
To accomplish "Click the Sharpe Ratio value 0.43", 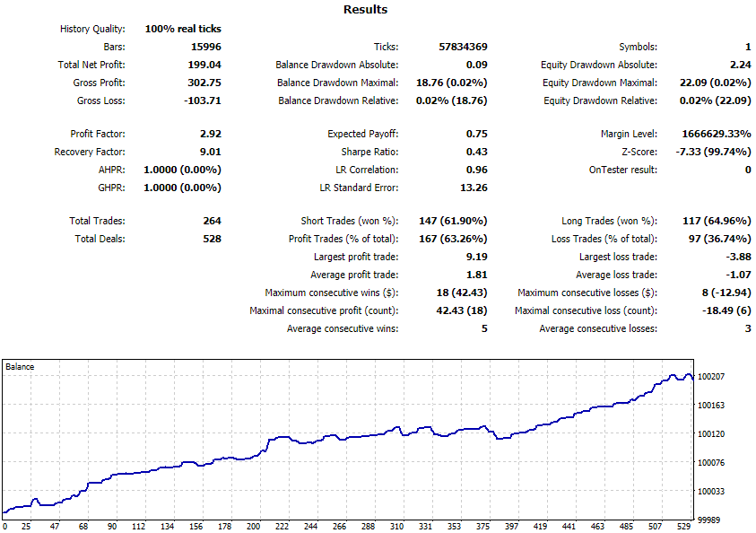I will 477,152.
